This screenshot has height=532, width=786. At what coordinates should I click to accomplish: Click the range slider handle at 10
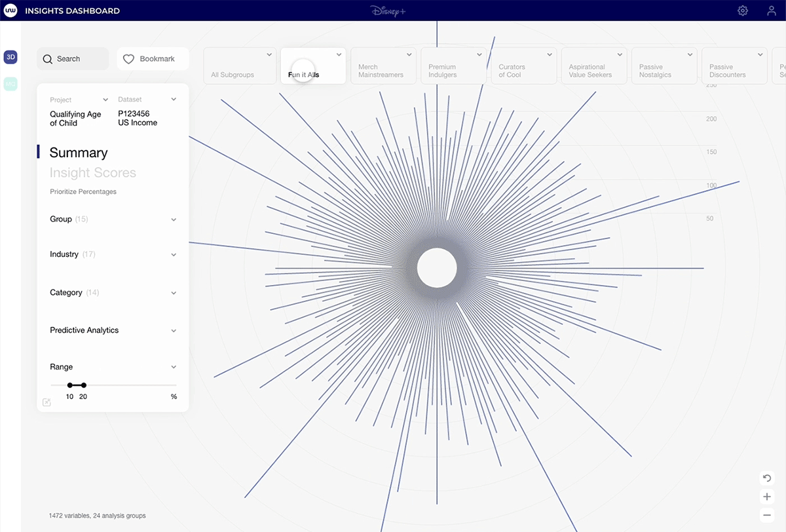pyautogui.click(x=70, y=385)
